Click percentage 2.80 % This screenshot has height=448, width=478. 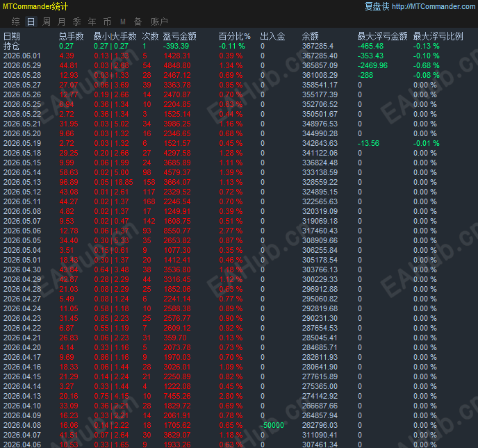tap(231, 396)
